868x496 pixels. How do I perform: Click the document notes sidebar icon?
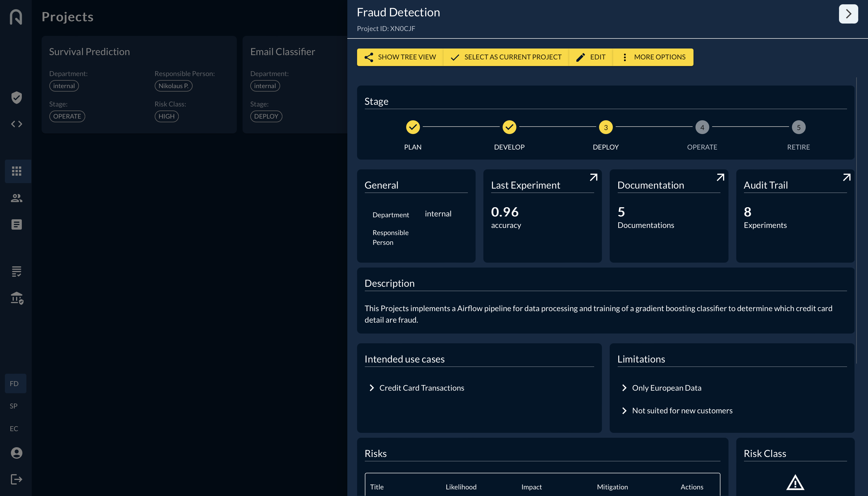16,224
